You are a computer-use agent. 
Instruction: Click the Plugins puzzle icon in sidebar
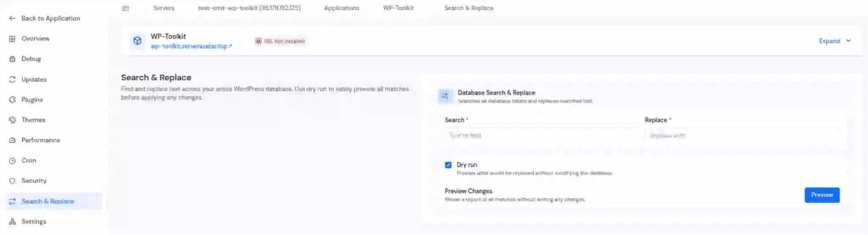coord(12,100)
